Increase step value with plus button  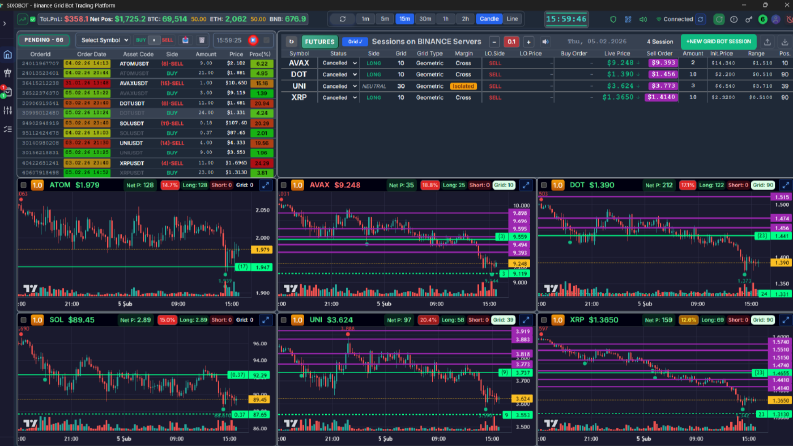tap(528, 42)
